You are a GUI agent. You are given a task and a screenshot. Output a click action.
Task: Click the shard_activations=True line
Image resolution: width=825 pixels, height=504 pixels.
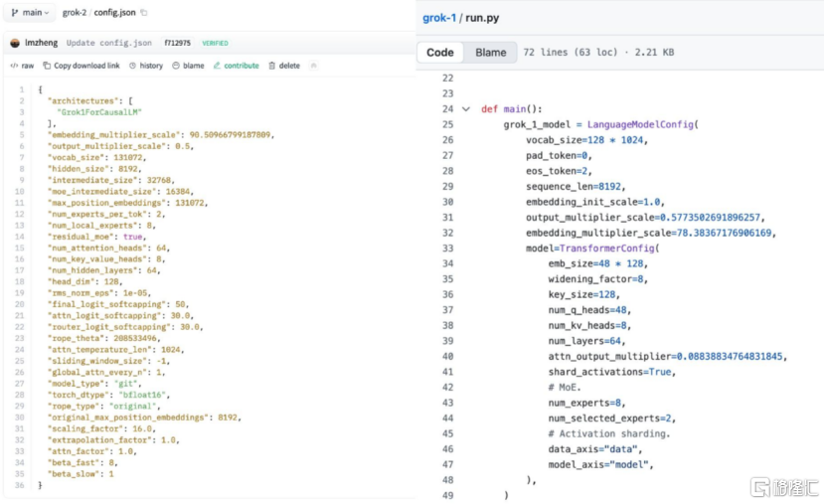[612, 372]
